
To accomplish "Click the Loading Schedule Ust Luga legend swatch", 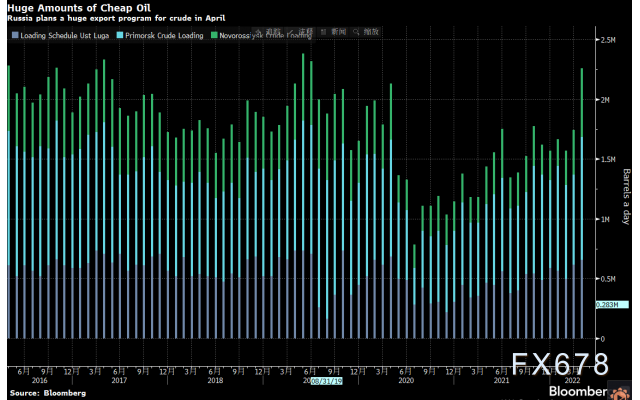I will coord(16,36).
